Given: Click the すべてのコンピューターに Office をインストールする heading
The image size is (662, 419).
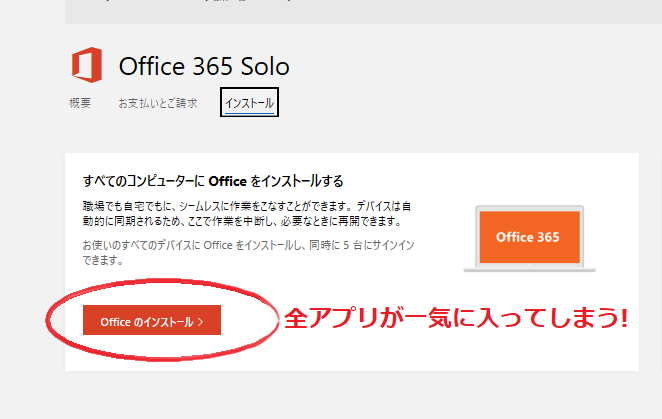Looking at the screenshot, I should pos(213,181).
